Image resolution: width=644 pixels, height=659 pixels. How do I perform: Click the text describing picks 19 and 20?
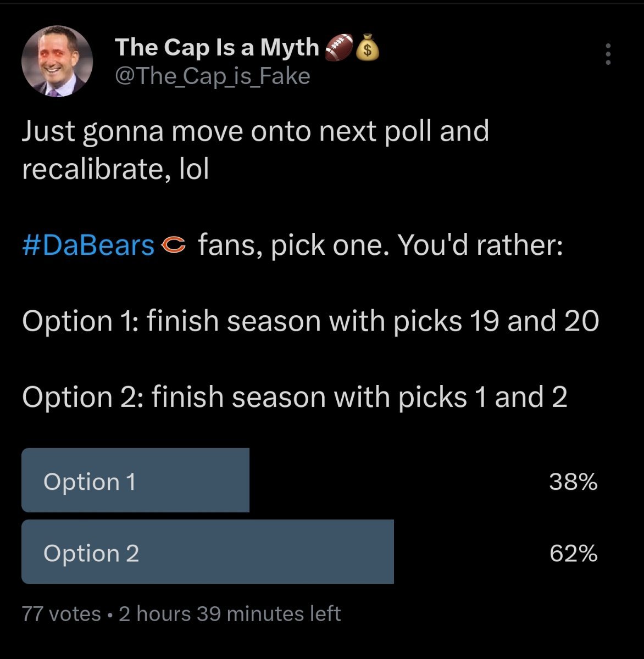(x=310, y=321)
